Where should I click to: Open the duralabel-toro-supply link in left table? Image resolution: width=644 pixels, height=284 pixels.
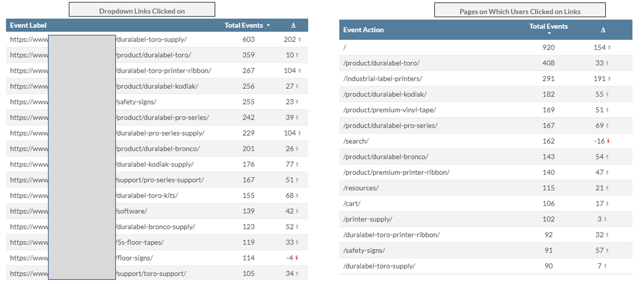click(x=152, y=40)
